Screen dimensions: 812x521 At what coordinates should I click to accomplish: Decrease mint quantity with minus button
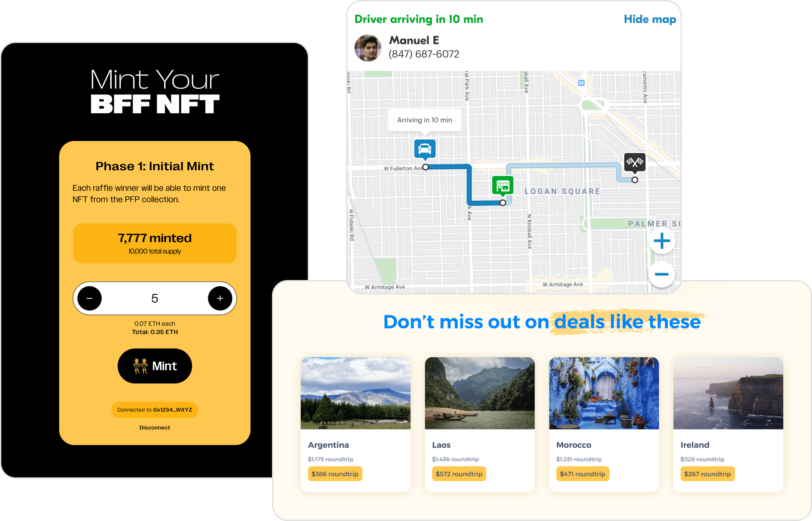[x=89, y=298]
